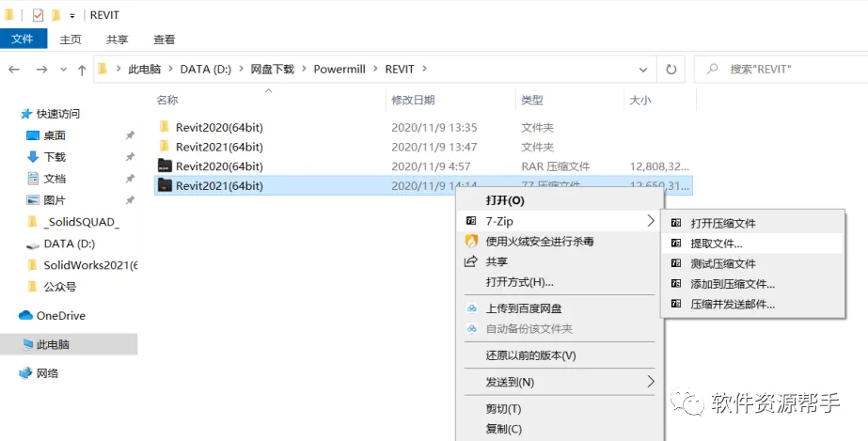Viewport: 868px width, 441px height.
Task: Go up one folder level
Action: [x=82, y=70]
